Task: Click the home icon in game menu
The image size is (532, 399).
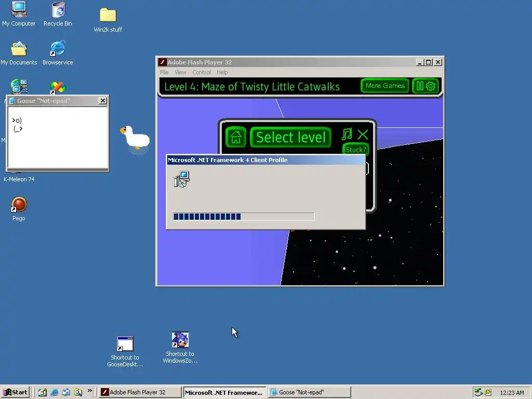Action: [236, 137]
